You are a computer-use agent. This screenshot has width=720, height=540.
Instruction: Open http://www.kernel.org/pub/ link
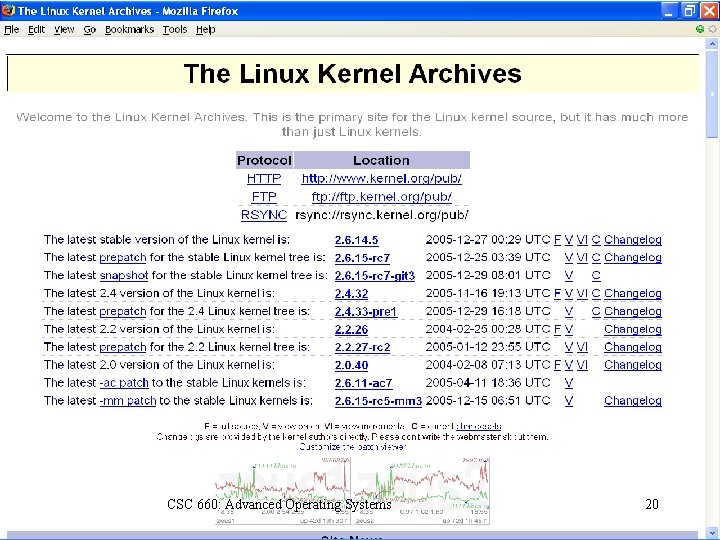[382, 179]
